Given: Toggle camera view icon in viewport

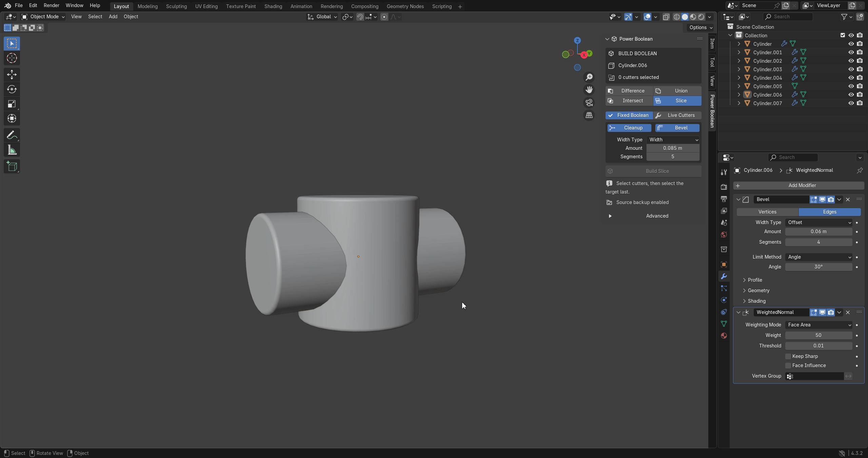Looking at the screenshot, I should (589, 102).
